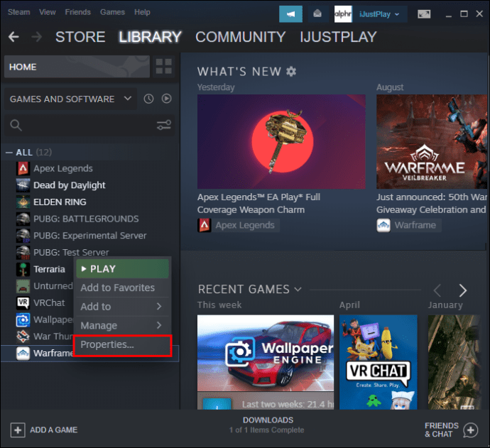Open the Wallpaper Engine recent game card
Screen dimensions: 490x448
coord(266,362)
